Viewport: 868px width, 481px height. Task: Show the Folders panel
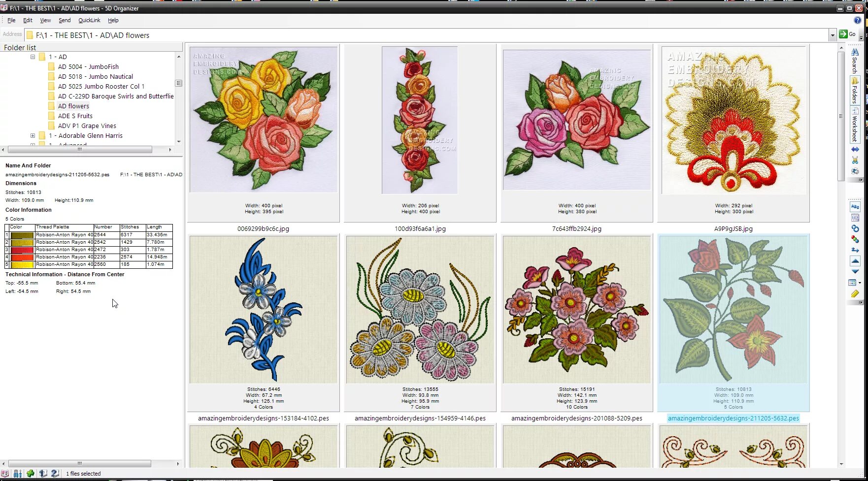(855, 91)
